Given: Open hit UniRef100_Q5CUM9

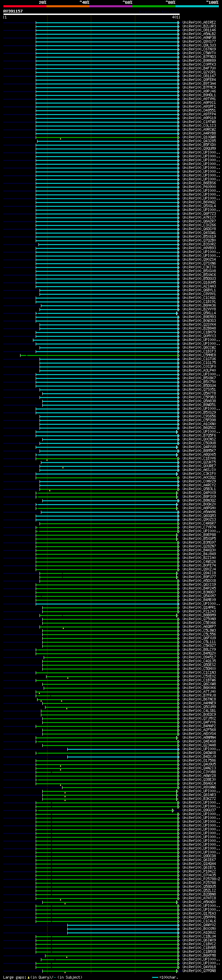Looking at the screenshot, I should [199, 707].
